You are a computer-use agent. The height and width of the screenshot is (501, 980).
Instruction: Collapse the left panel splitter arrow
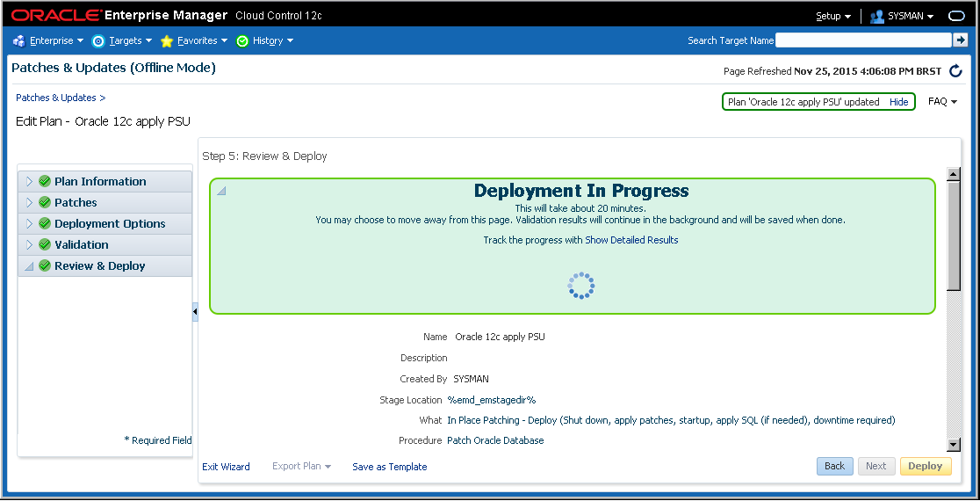[195, 311]
